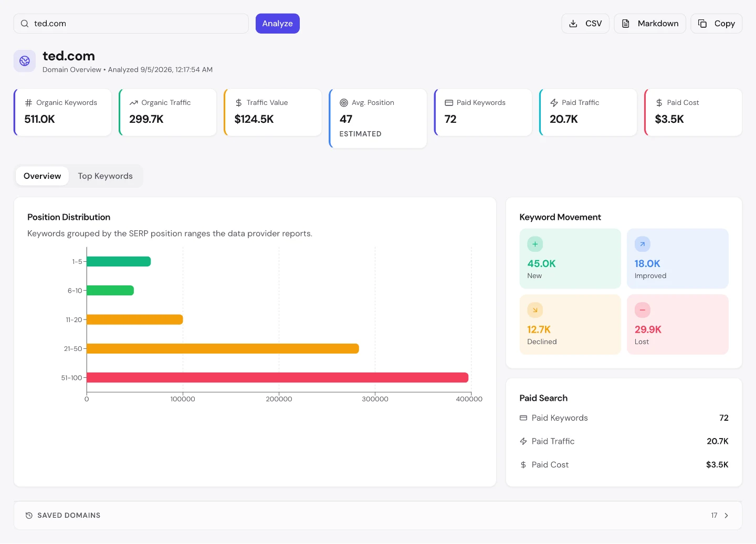756x544 pixels.
Task: Click the Position Distribution heading
Action: pos(69,217)
